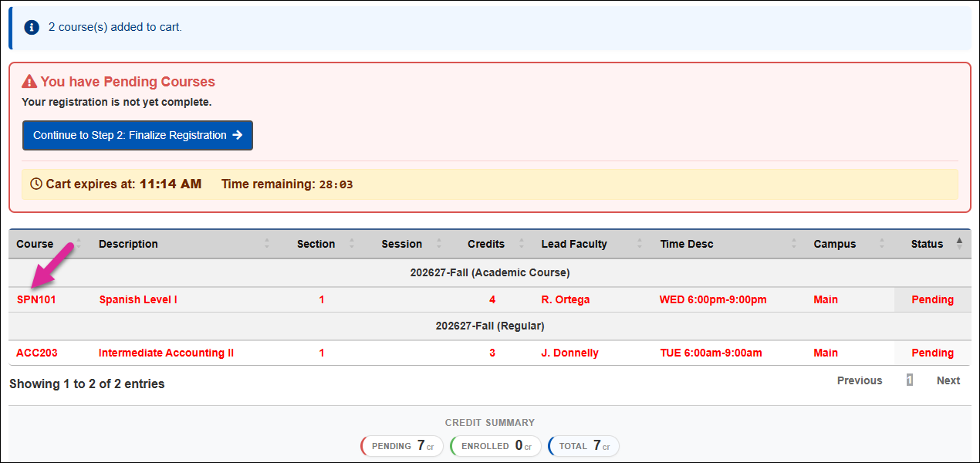Click Your registration is not yet complete text
This screenshot has width=980, height=463.
coord(117,102)
